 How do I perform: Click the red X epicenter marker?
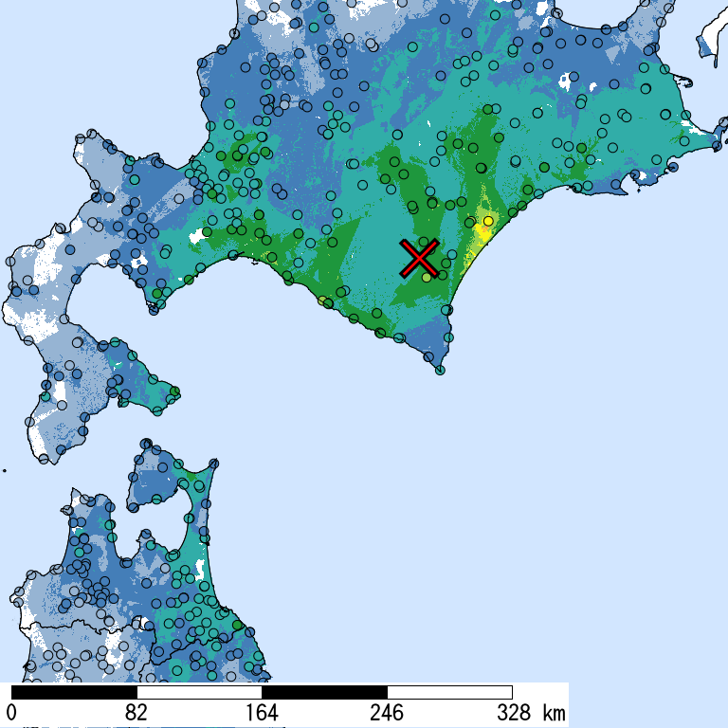coord(419,258)
